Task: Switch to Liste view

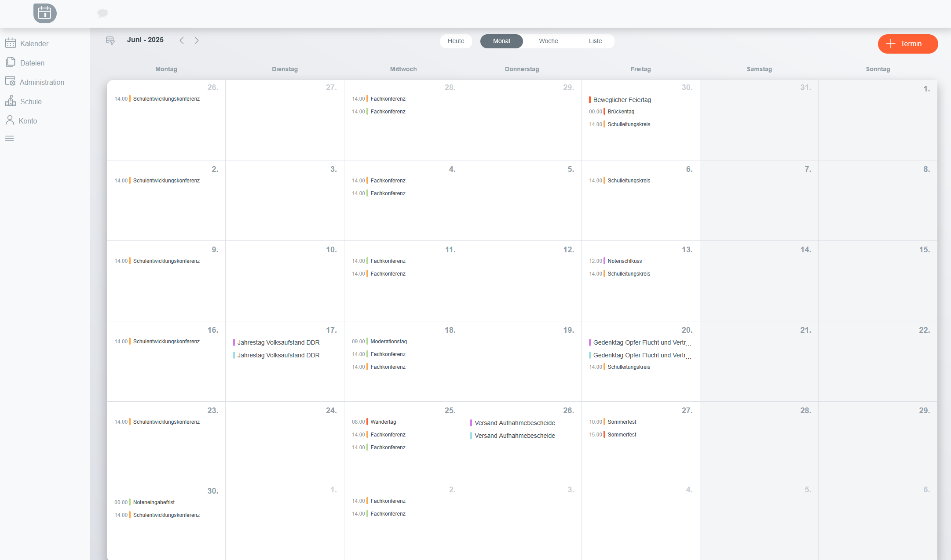Action: tap(595, 41)
